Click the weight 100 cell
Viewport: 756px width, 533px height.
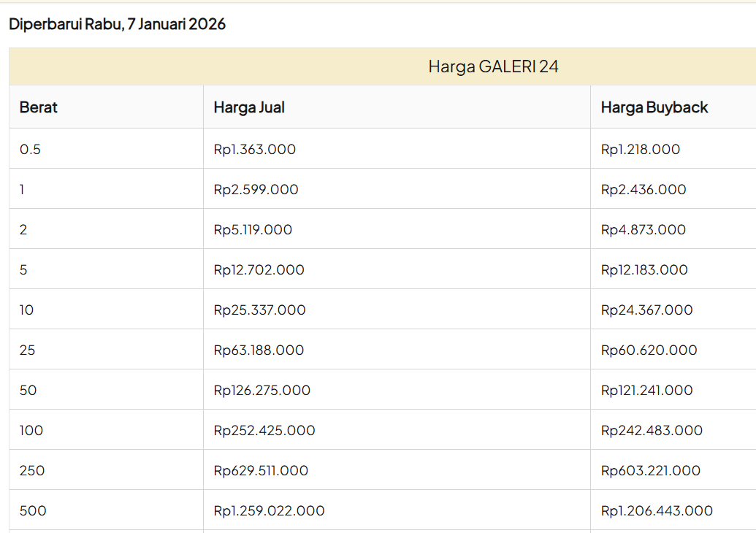click(x=31, y=430)
